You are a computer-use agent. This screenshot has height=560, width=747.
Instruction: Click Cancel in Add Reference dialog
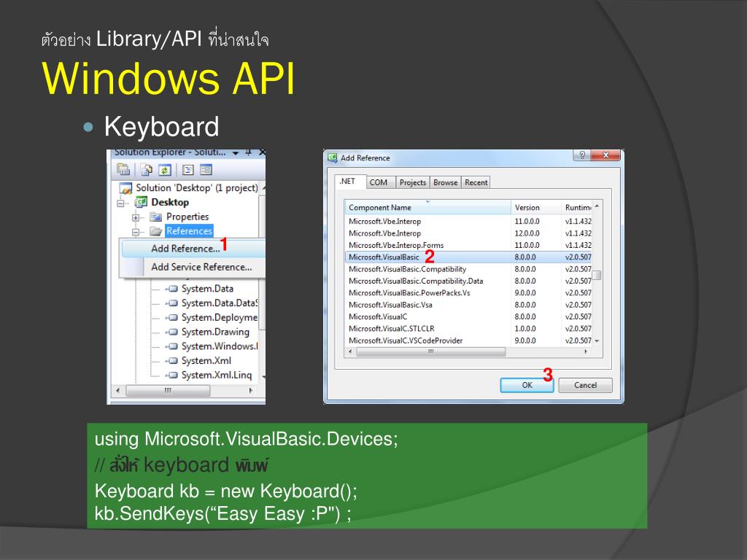tap(585, 385)
